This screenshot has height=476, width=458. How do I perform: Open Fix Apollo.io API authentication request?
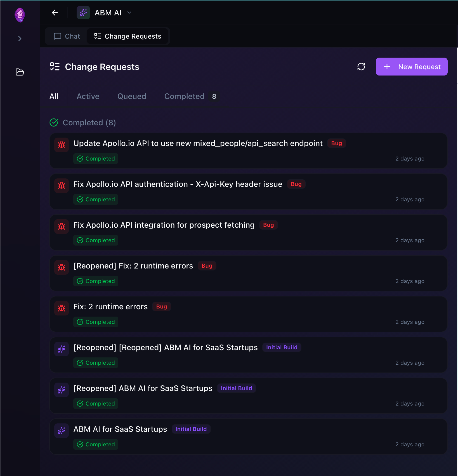(248, 192)
